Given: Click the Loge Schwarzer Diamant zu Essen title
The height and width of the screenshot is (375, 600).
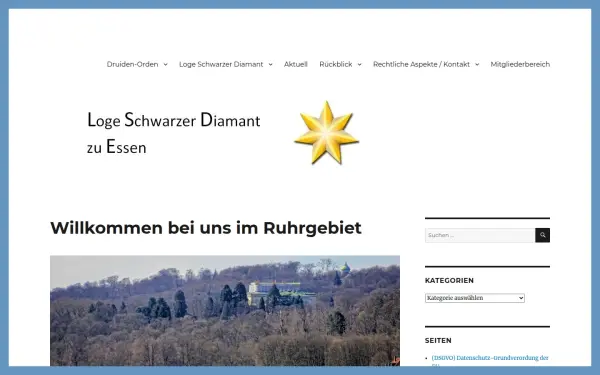Looking at the screenshot, I should coord(173,133).
